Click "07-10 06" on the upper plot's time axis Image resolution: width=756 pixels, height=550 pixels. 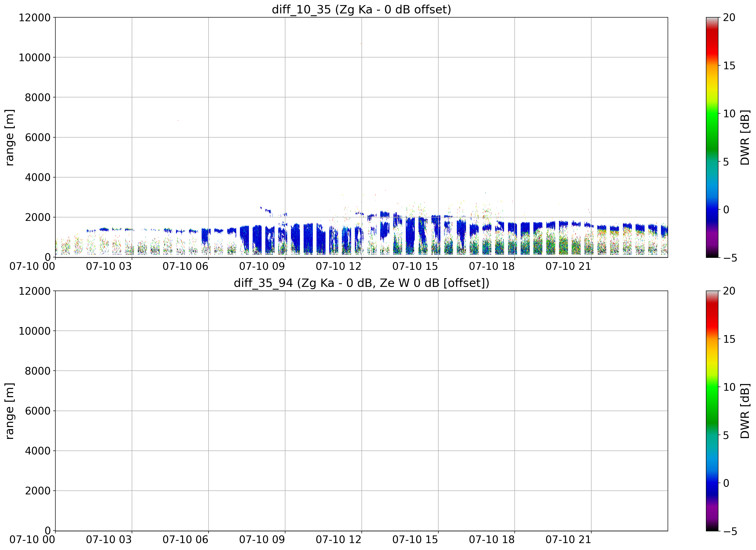185,266
